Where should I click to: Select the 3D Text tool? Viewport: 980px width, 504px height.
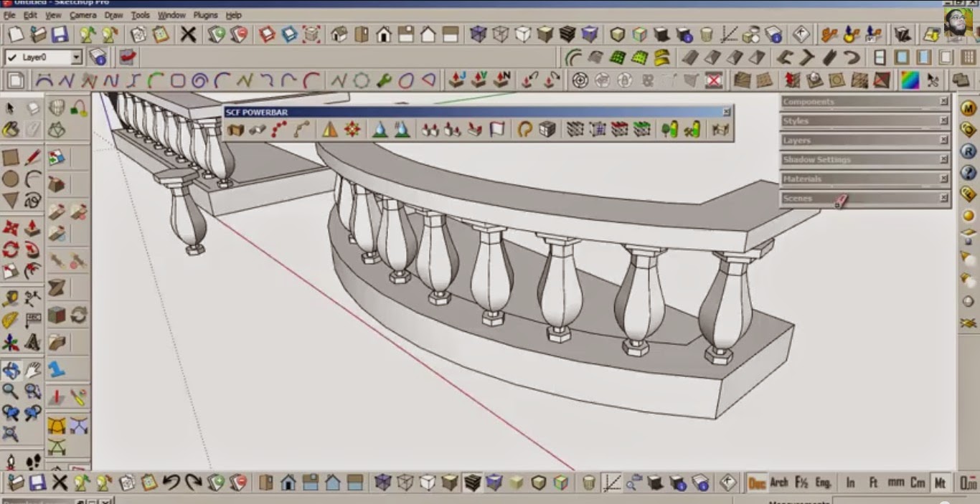[33, 342]
